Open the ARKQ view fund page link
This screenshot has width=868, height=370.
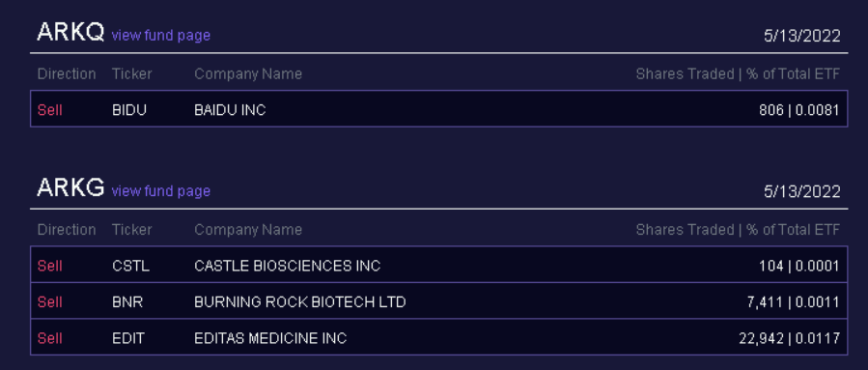coord(161,36)
